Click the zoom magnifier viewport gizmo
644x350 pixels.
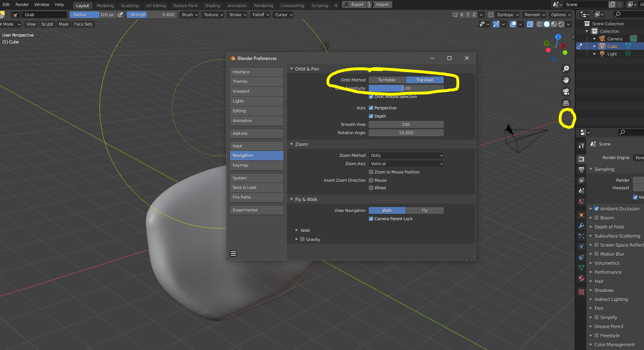pyautogui.click(x=566, y=69)
